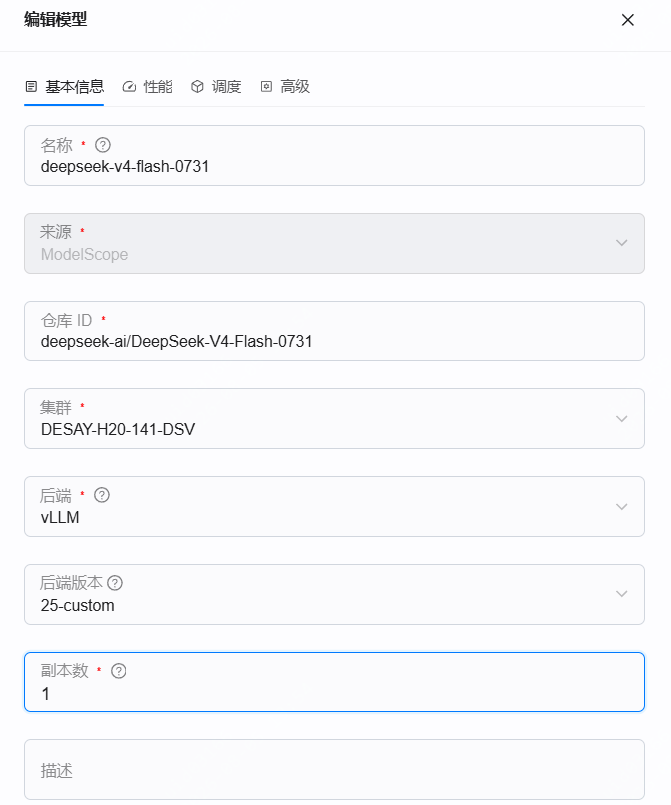Image resolution: width=671 pixels, height=805 pixels.
Task: Open the 后端 vLLM dropdown
Action: tap(334, 507)
